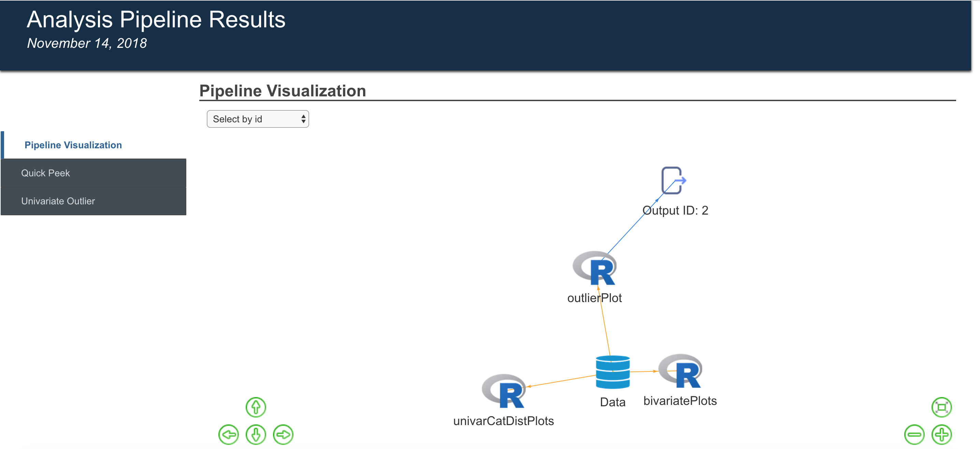Open Pipeline Visualization sidebar item
980x449 pixels.
pos(73,145)
